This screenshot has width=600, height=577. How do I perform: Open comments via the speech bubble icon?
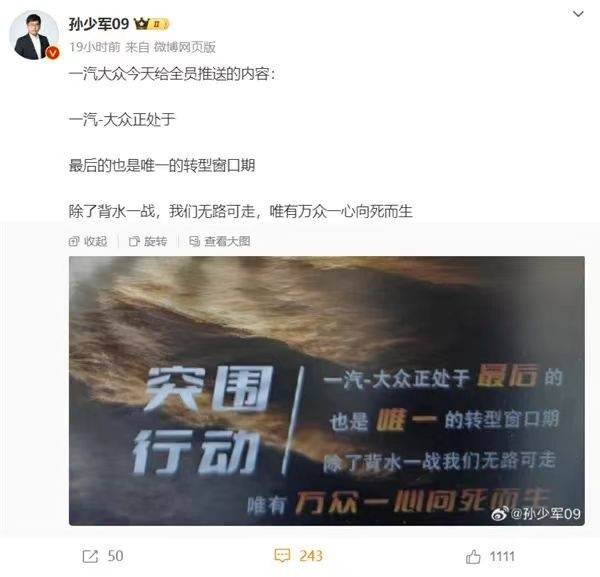(x=282, y=556)
